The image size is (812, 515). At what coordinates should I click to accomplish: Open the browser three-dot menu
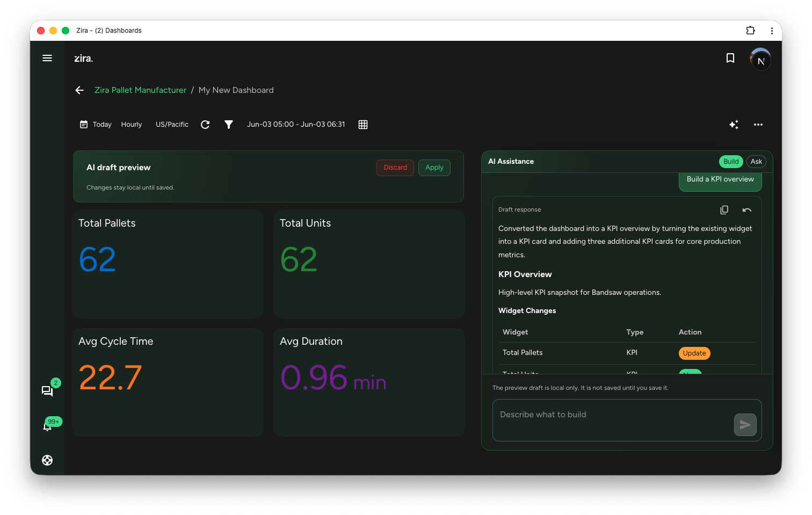pyautogui.click(x=772, y=31)
